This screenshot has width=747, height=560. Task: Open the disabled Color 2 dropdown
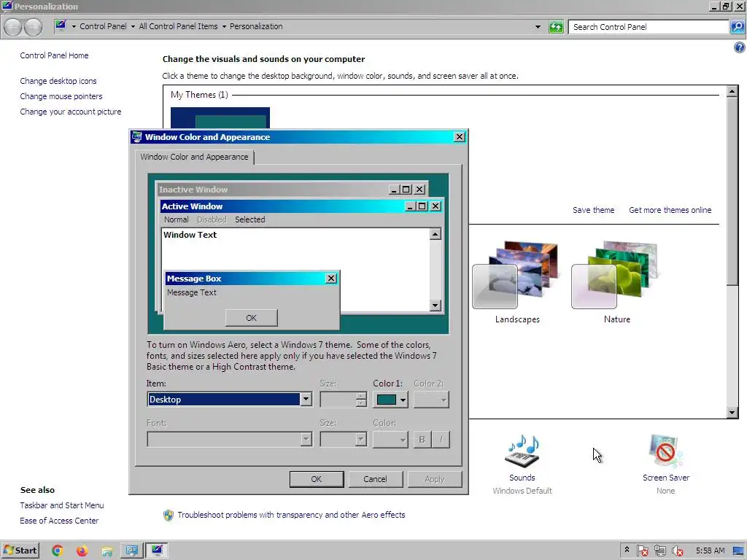pyautogui.click(x=431, y=400)
